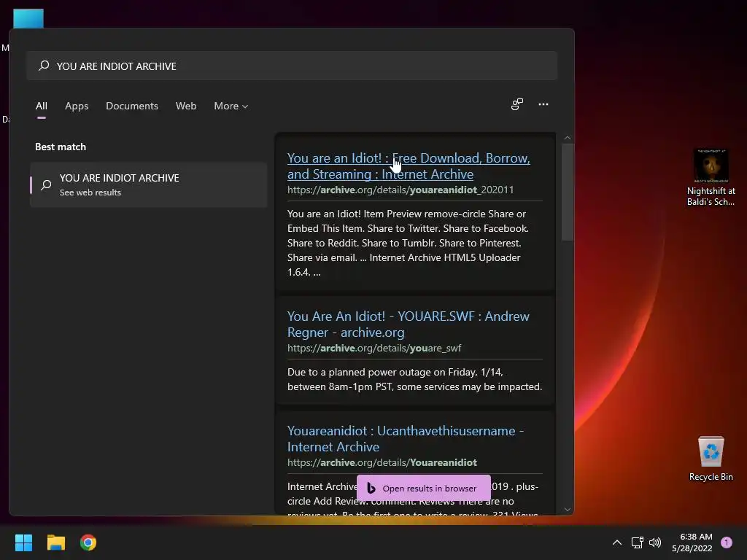This screenshot has height=560, width=747.
Task: Open File Explorer from the taskbar
Action: coord(55,542)
